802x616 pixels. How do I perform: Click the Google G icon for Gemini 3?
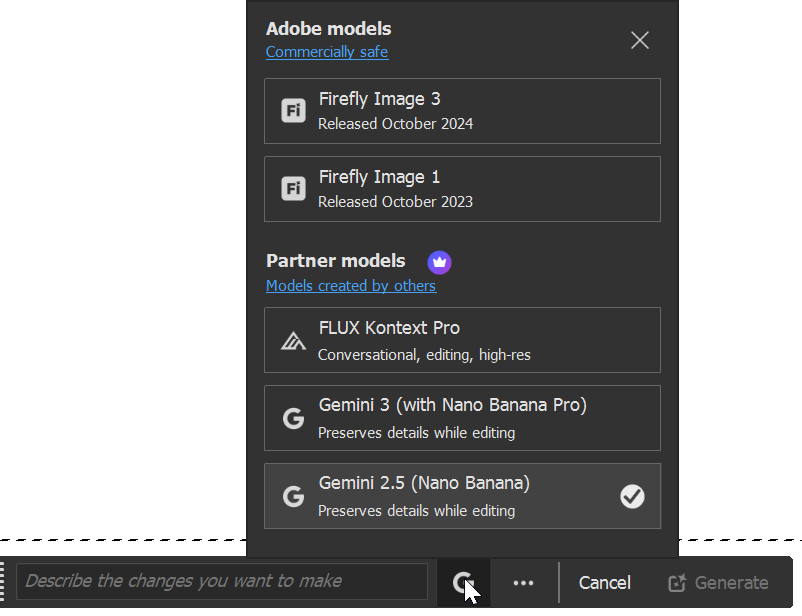[x=293, y=419]
